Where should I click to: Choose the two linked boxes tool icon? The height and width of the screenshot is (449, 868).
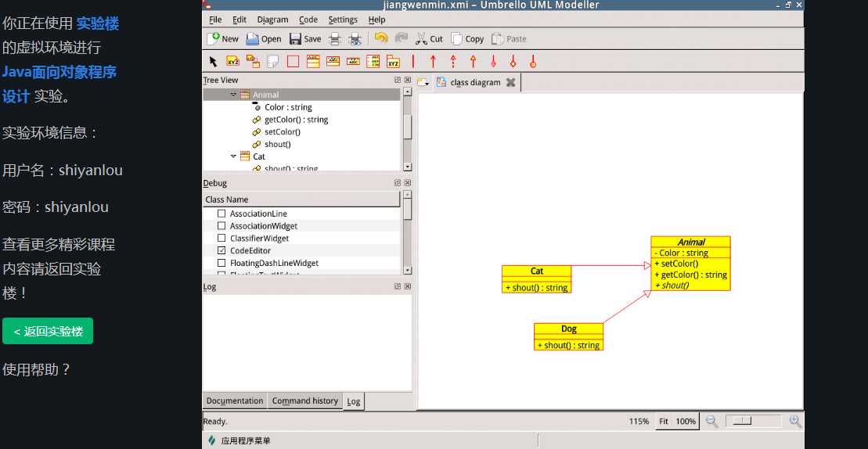click(253, 61)
